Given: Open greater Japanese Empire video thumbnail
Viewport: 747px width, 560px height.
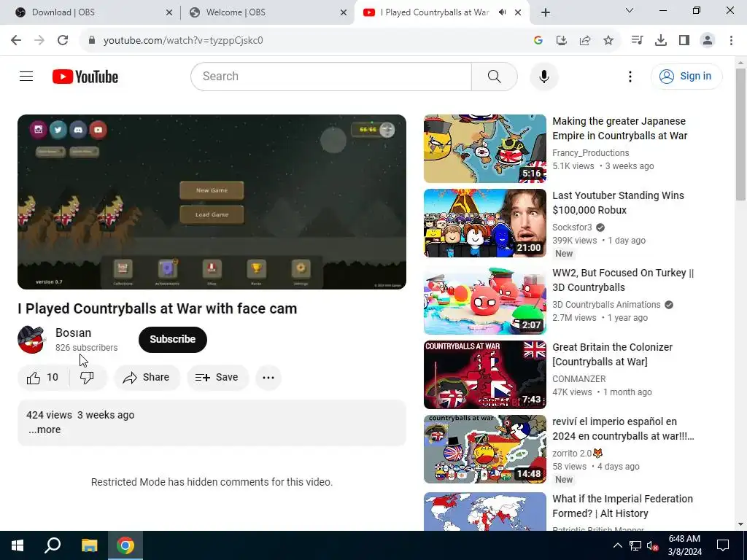Looking at the screenshot, I should [485, 149].
